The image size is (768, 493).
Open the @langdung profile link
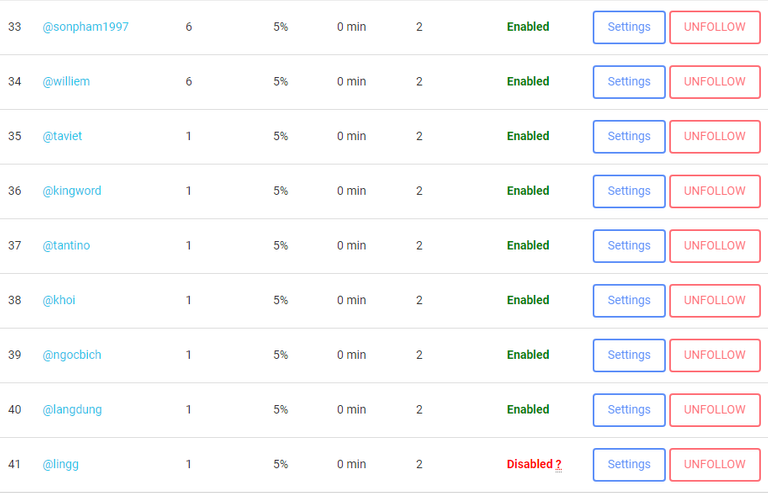pos(72,410)
